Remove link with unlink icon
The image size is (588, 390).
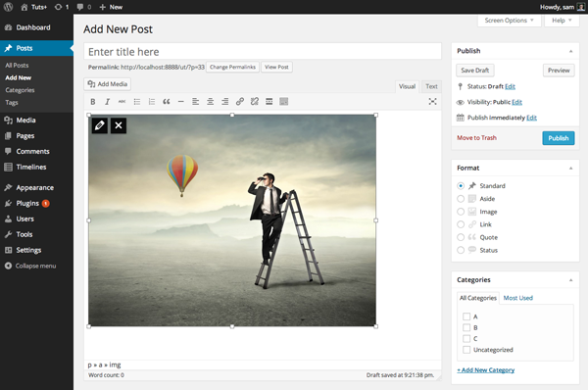[254, 102]
